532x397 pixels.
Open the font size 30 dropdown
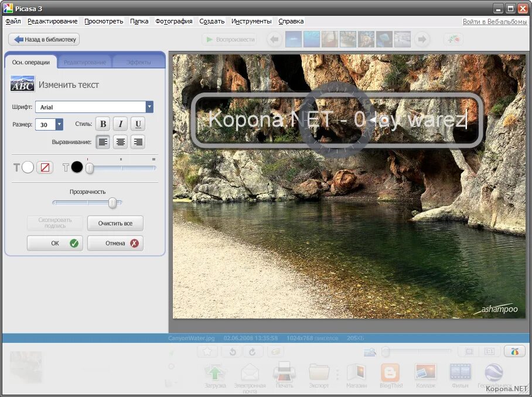click(x=59, y=124)
